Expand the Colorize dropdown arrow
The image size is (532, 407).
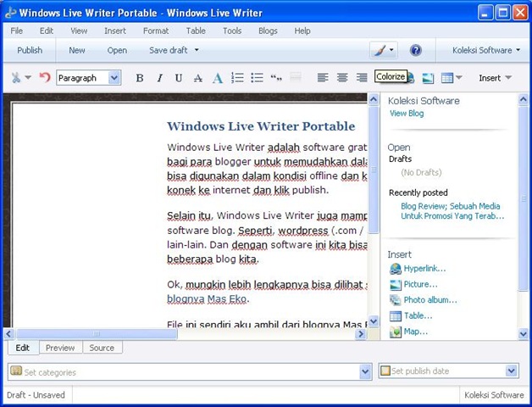point(391,50)
